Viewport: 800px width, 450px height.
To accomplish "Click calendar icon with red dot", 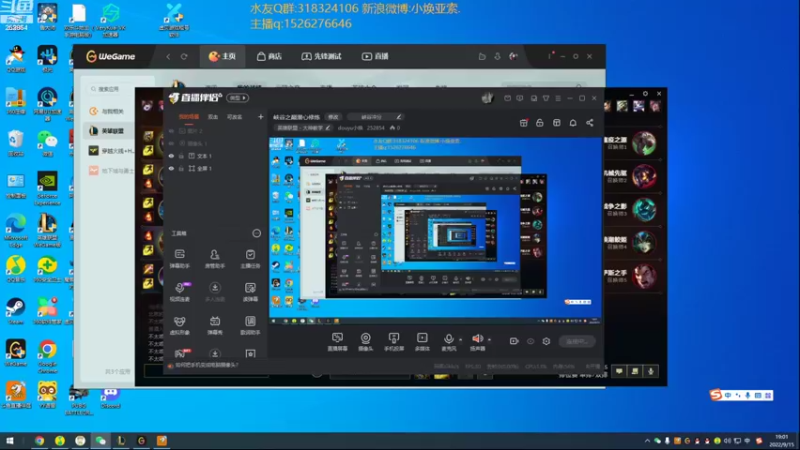I will (x=523, y=123).
